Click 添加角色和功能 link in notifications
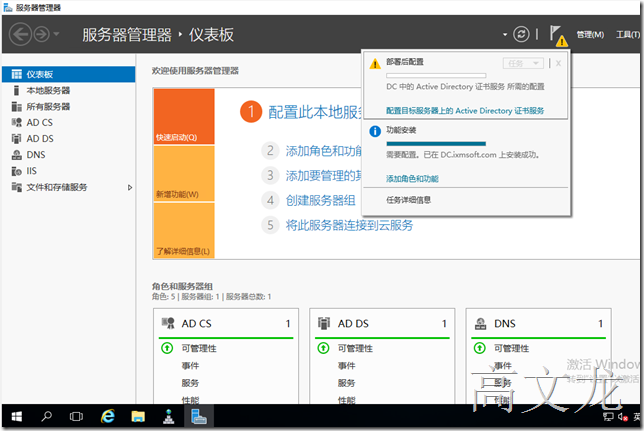 coord(412,179)
